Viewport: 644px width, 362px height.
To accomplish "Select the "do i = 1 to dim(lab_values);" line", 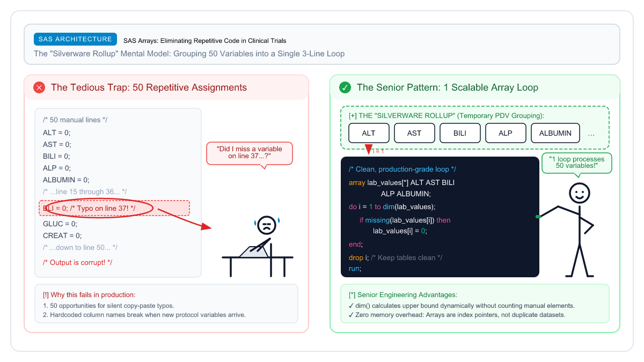I will (x=392, y=206).
